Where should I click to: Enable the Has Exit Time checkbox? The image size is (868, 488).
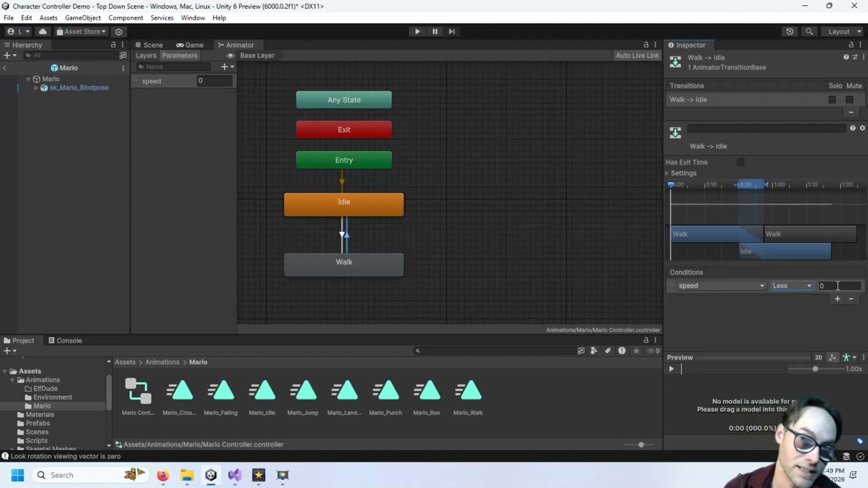click(741, 162)
